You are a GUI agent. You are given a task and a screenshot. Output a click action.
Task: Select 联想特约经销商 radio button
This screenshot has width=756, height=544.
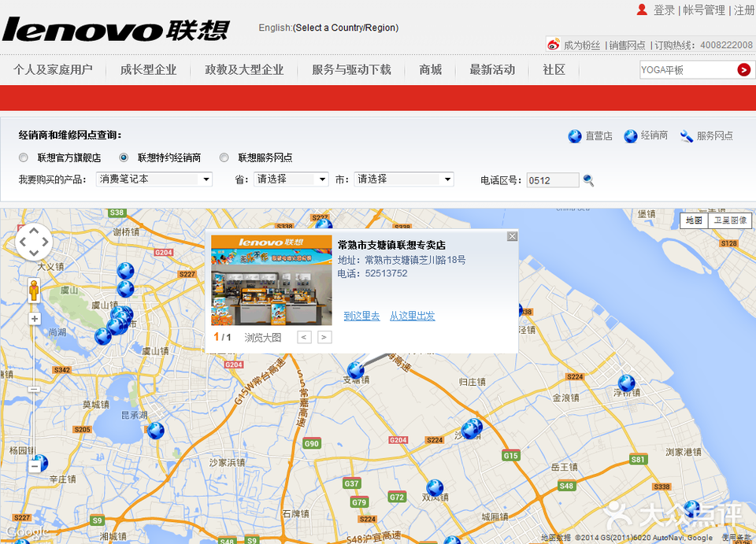point(124,157)
